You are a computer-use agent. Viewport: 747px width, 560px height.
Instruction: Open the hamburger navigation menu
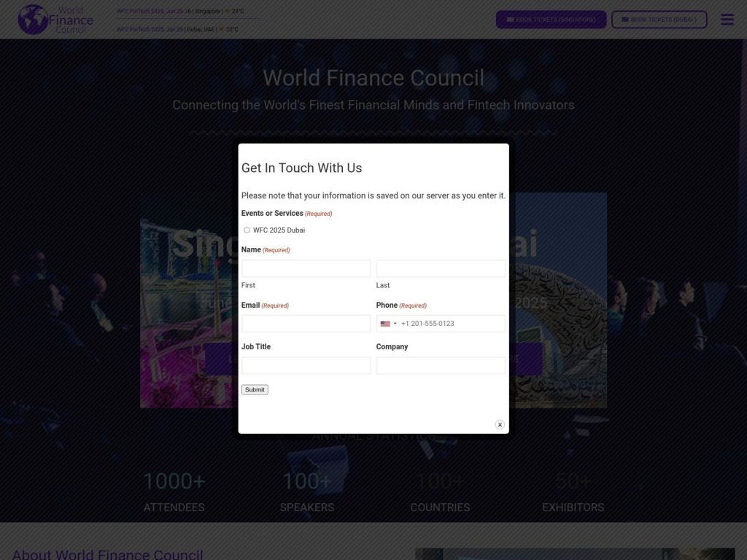click(727, 19)
